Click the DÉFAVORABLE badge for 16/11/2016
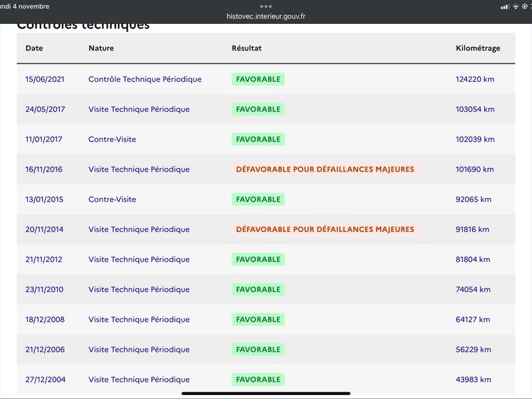Image resolution: width=532 pixels, height=399 pixels. coord(325,170)
